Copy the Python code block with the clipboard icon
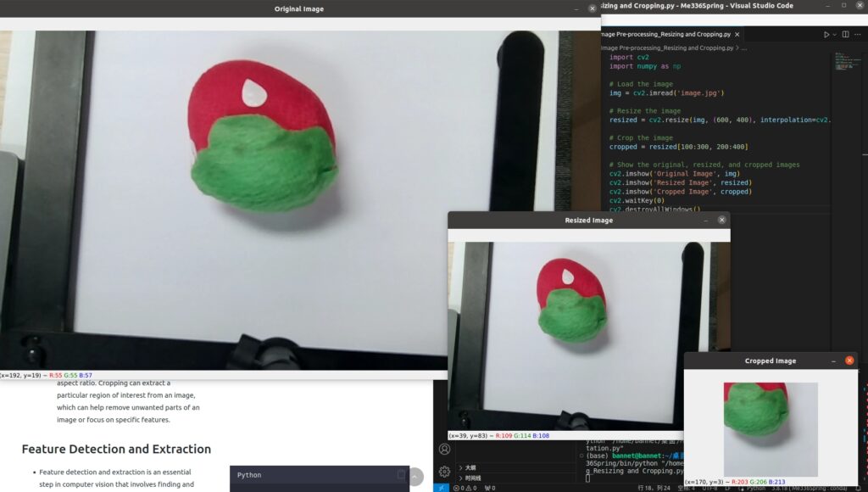This screenshot has width=868, height=492. point(401,475)
